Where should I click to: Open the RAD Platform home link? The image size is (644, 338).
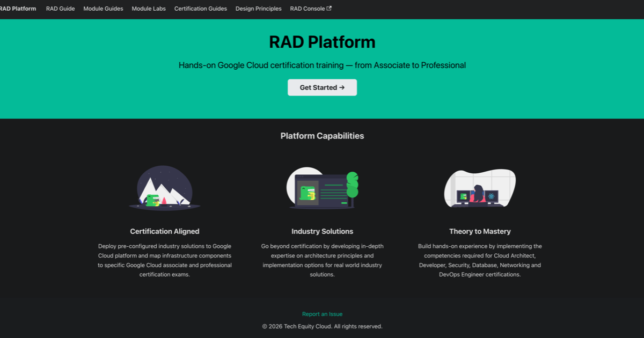point(18,9)
